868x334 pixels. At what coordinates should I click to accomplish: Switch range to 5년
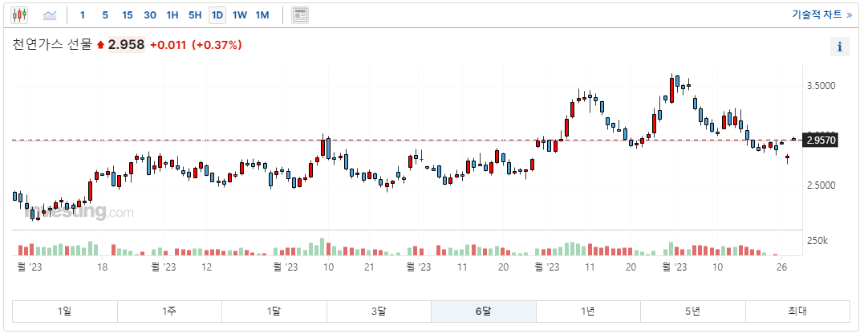[692, 312]
